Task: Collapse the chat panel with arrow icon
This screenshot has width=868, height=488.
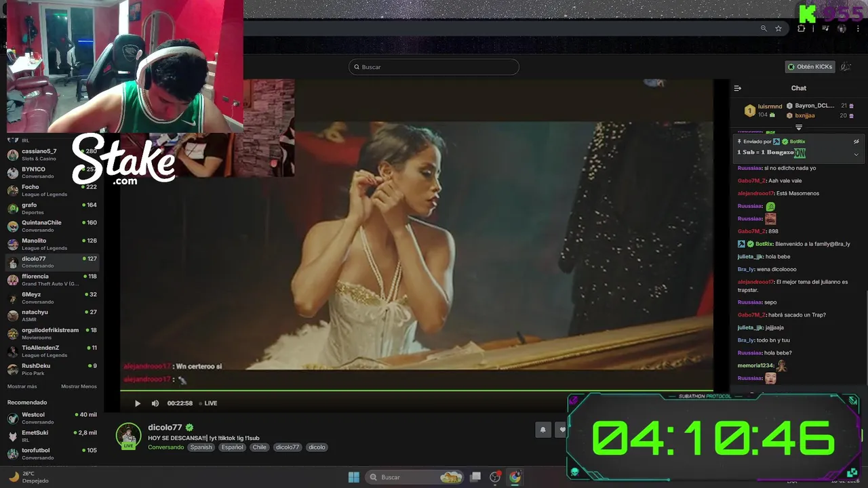Action: [738, 88]
